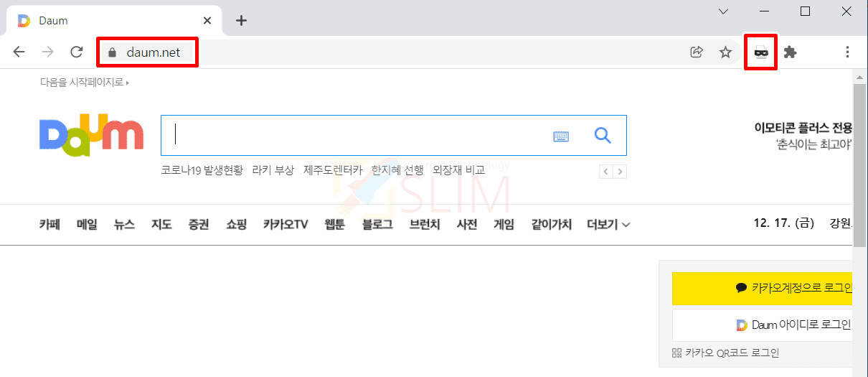This screenshot has width=868, height=377.
Task: Select the Daum tab
Action: coord(115,21)
